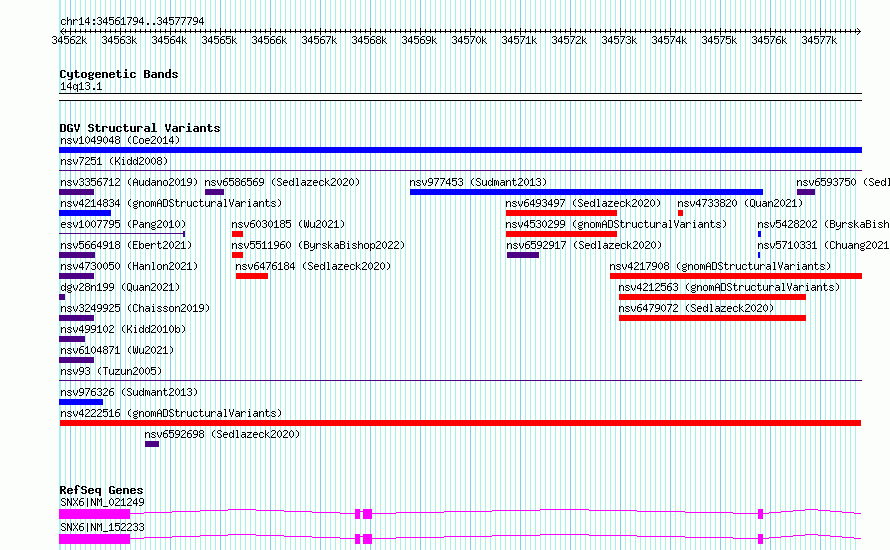
Task: Open the nsv4222516 gnomAD variant label
Action: click(x=171, y=413)
